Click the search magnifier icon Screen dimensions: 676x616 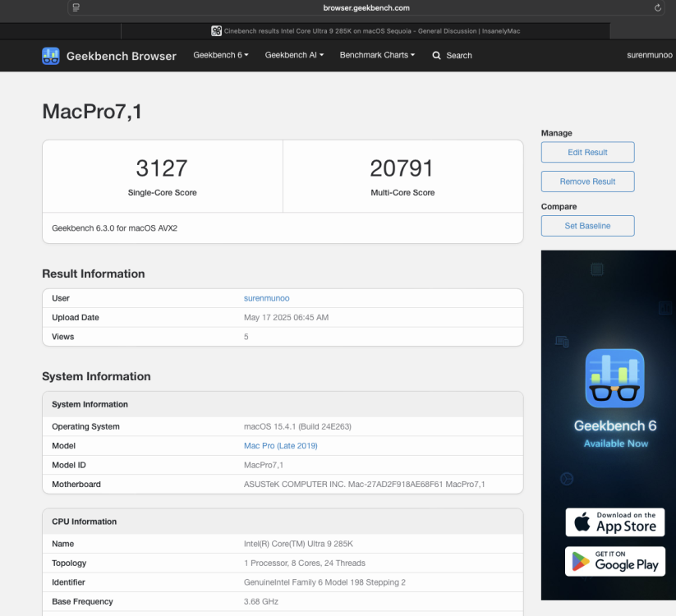pos(436,56)
